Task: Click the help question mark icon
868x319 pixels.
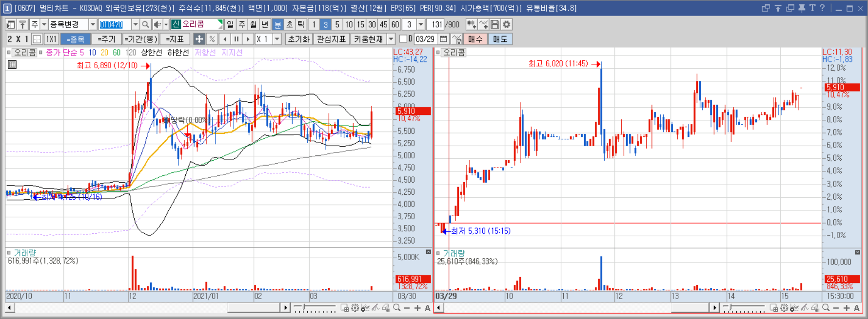Action: click(822, 8)
